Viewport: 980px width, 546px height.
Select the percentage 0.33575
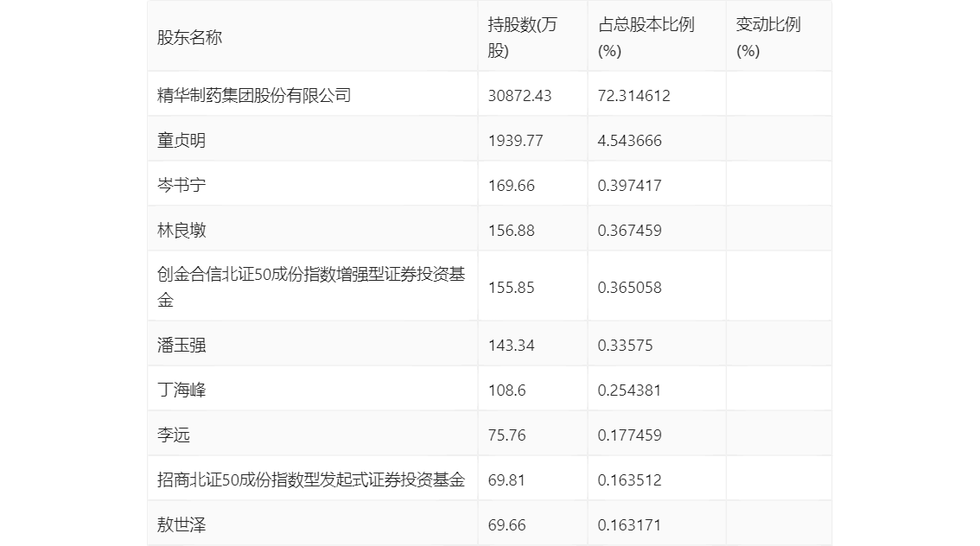[625, 346]
